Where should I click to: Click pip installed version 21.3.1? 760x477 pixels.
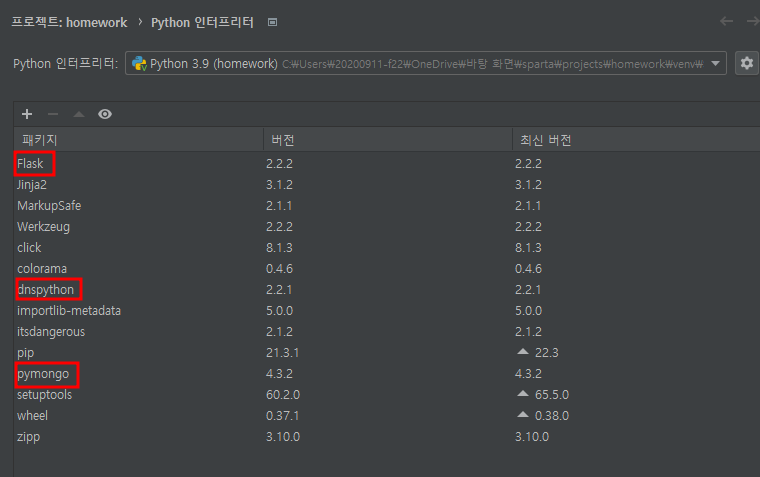point(283,353)
